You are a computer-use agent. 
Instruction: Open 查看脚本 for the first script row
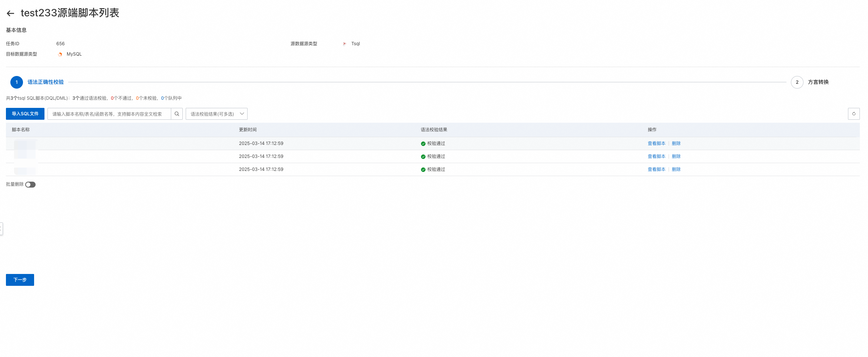657,143
